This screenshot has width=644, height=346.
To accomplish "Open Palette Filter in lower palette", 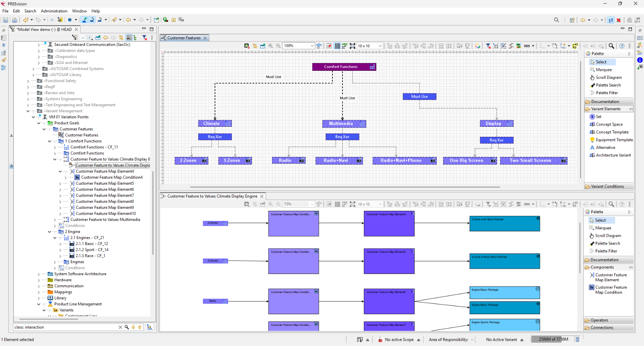I will pyautogui.click(x=603, y=251).
